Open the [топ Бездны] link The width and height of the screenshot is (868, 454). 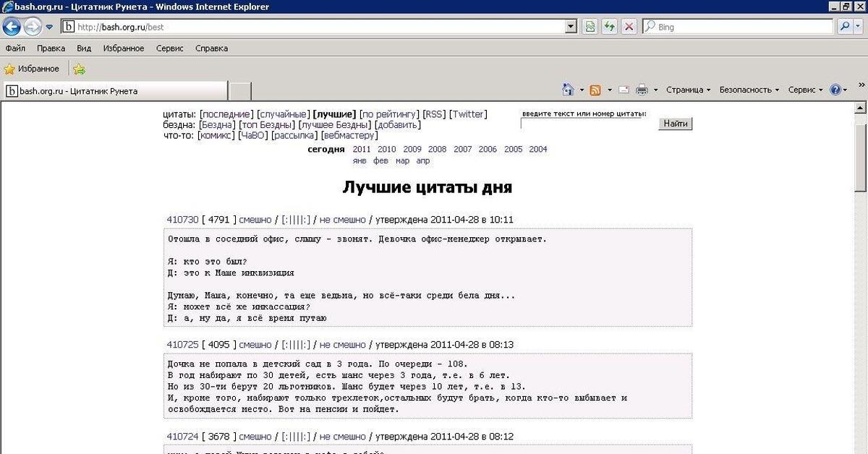click(267, 124)
